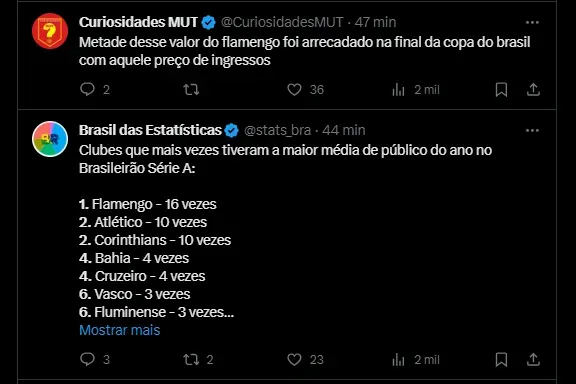Like the Brasil das Estatísticas tweet
The width and height of the screenshot is (576, 384).
[x=294, y=359]
